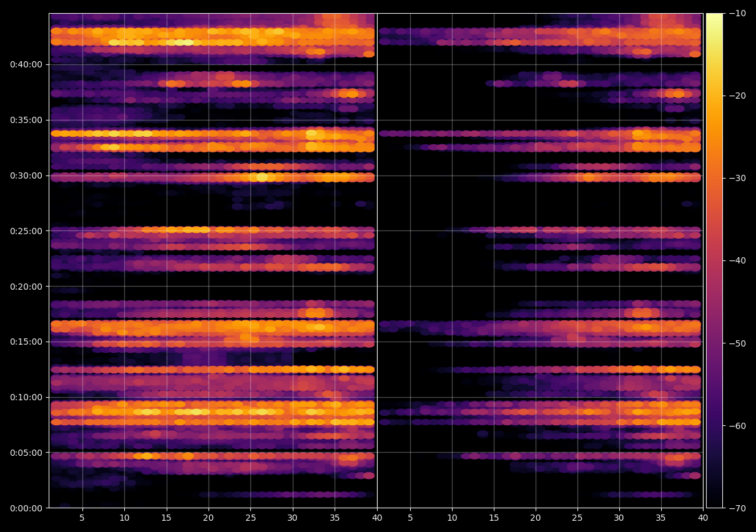Select the −40 colorbar tick label

[x=737, y=260]
